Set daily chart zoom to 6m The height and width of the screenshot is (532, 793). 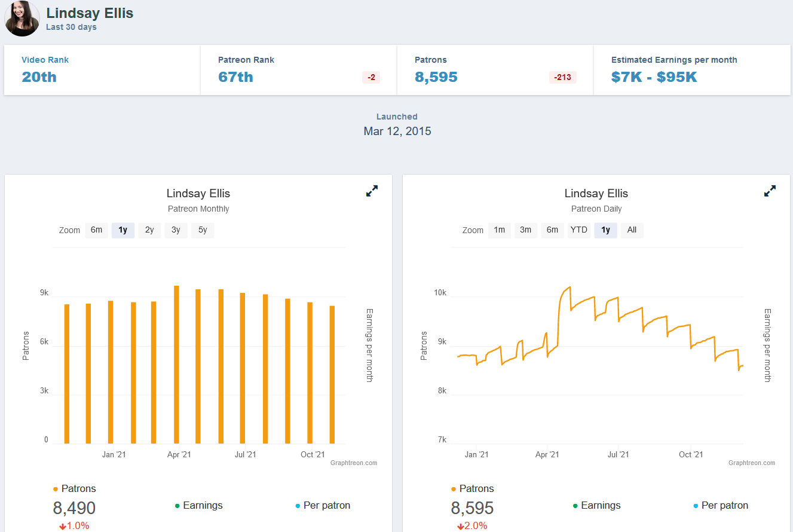click(553, 230)
